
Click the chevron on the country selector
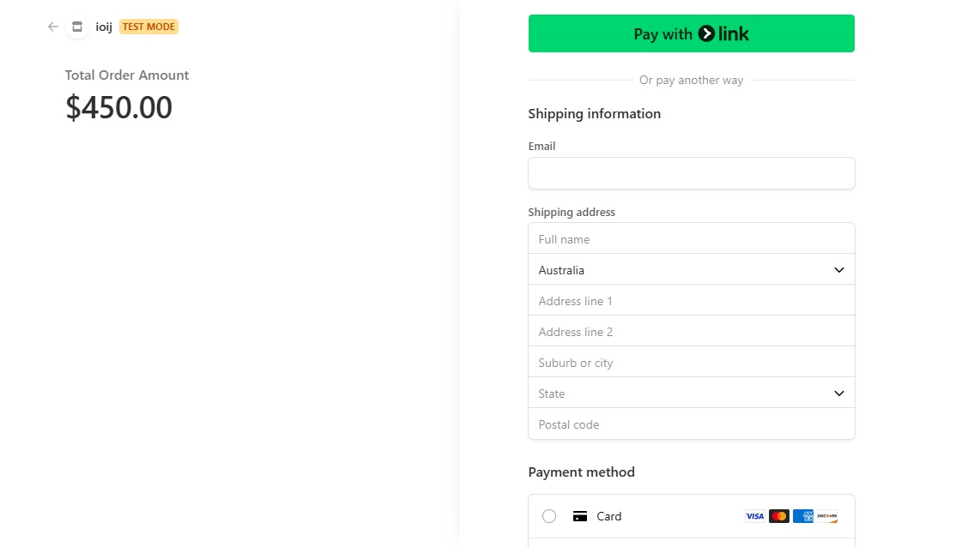(838, 270)
